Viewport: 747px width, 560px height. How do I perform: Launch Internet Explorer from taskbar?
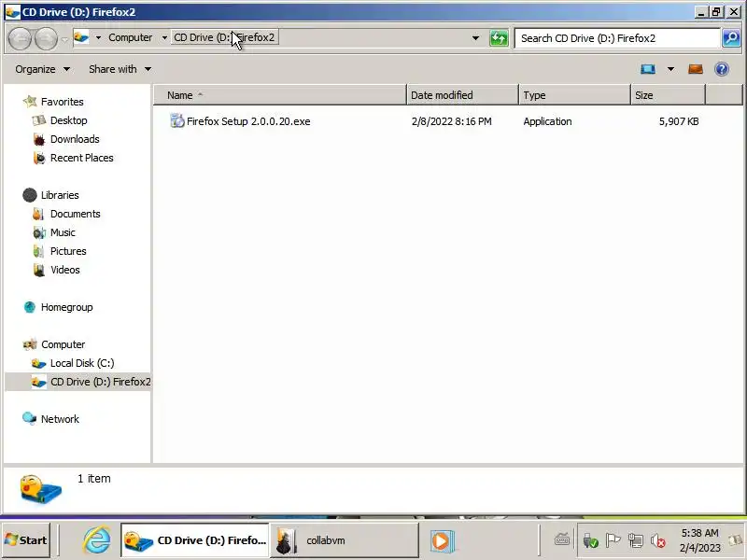click(x=97, y=540)
